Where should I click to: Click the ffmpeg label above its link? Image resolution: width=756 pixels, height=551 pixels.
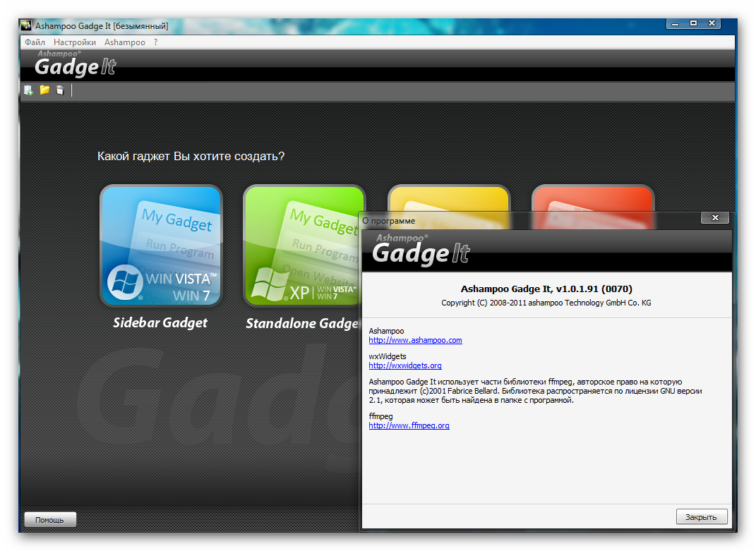click(x=380, y=416)
